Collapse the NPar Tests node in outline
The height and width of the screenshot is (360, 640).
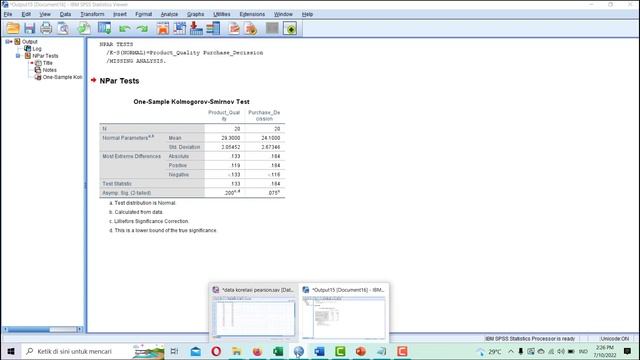click(x=18, y=56)
